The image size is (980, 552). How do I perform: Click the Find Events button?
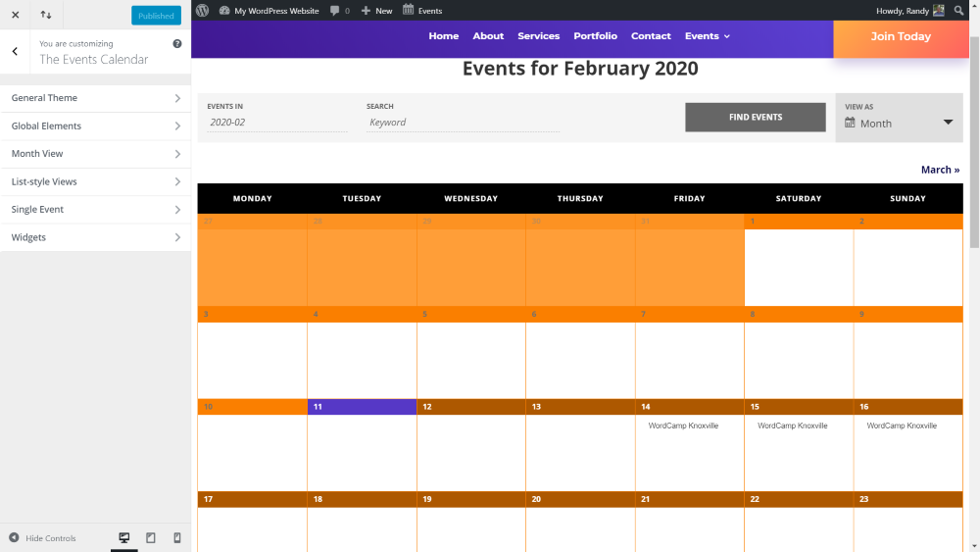pos(755,118)
